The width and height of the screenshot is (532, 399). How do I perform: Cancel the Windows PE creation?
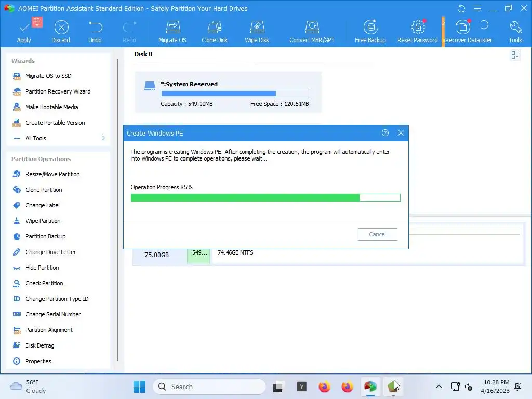click(377, 234)
